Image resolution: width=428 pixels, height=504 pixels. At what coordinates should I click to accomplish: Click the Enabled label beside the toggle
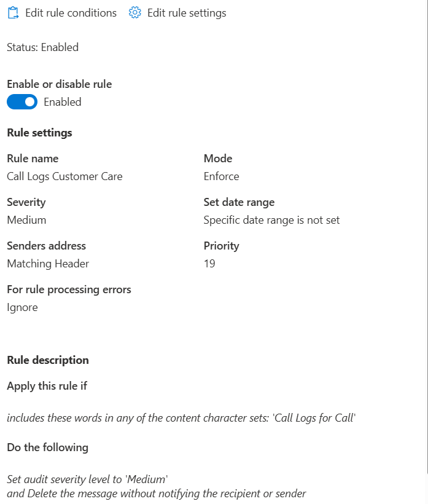63,102
